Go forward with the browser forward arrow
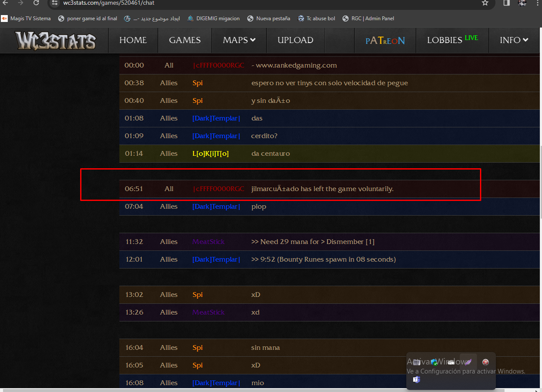 click(21, 3)
